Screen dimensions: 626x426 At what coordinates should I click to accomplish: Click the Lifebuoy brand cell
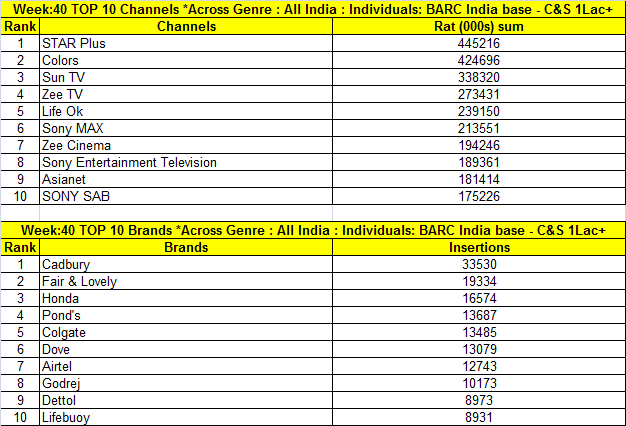(186, 417)
